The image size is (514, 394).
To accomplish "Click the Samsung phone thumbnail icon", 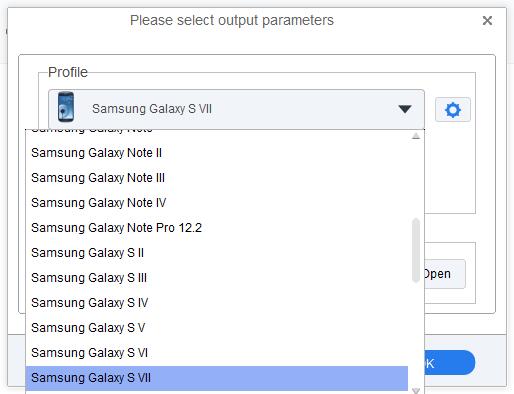I will [x=66, y=107].
